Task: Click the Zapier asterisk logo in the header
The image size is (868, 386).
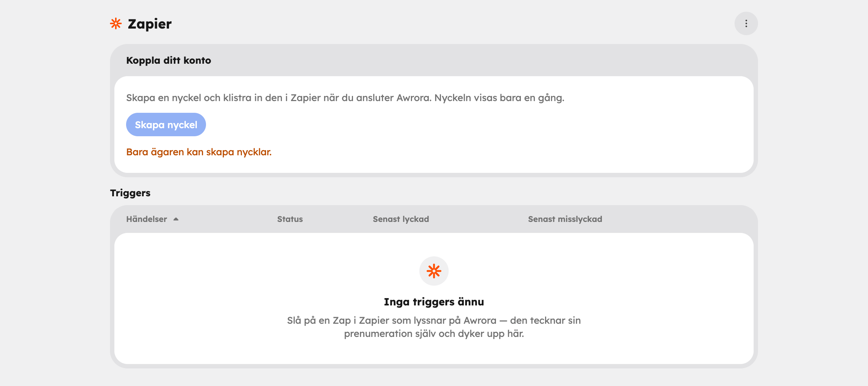Action: pos(116,23)
